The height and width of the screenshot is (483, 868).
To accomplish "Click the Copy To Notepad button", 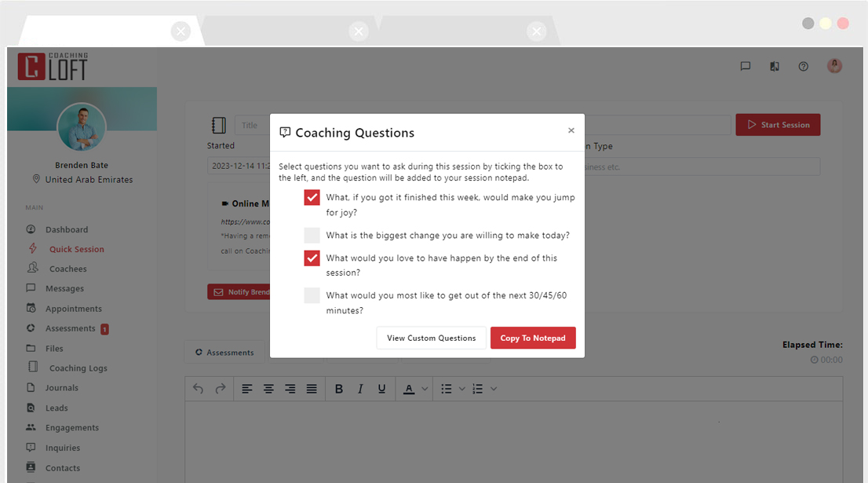I will tap(533, 338).
